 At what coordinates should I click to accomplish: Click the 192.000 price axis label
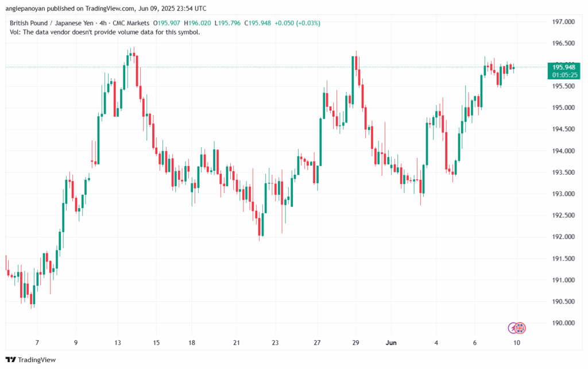(563, 236)
